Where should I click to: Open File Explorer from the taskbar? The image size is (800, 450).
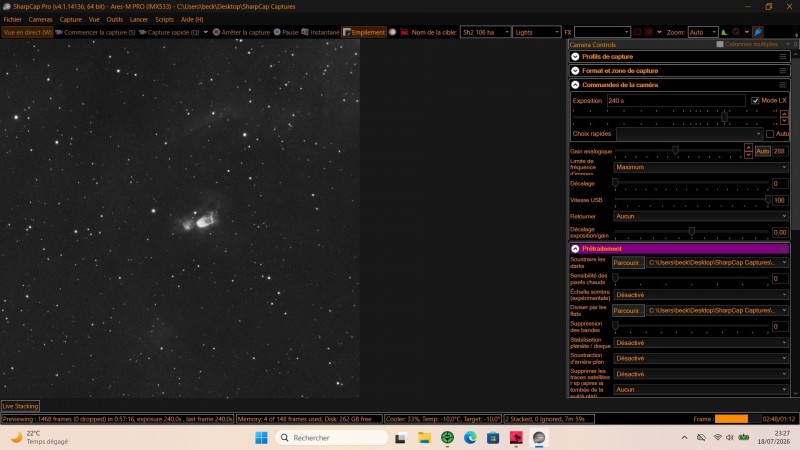tap(424, 438)
